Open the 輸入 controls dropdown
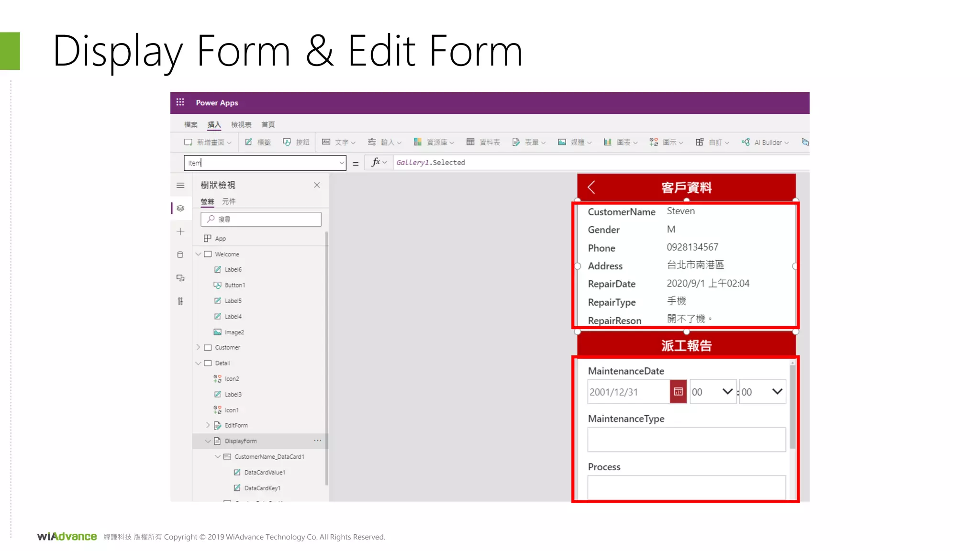980x551 pixels. click(385, 142)
